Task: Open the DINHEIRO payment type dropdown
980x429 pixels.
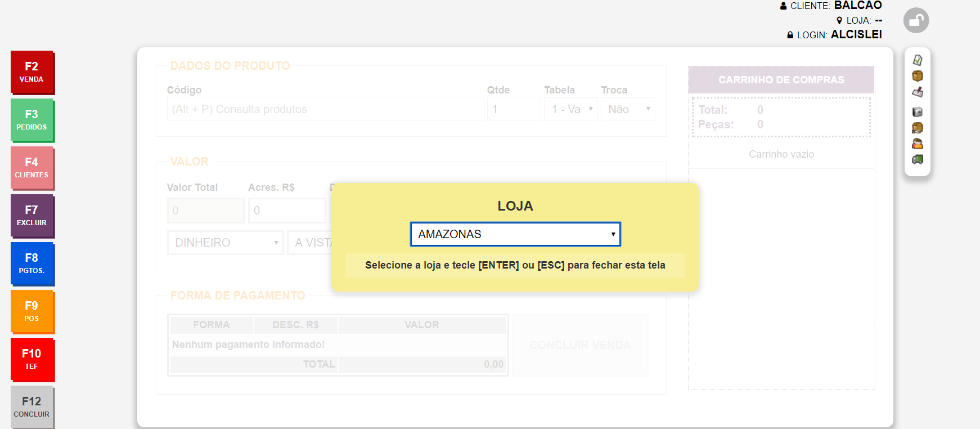Action: 226,243
